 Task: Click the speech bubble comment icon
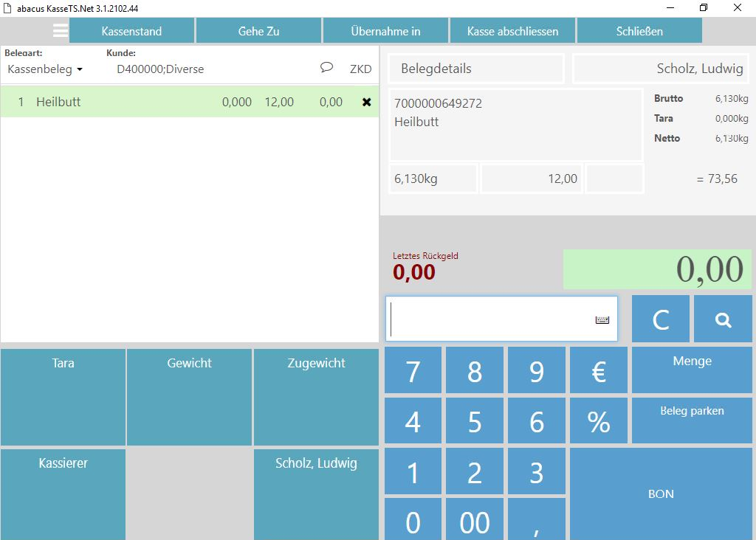pos(326,68)
